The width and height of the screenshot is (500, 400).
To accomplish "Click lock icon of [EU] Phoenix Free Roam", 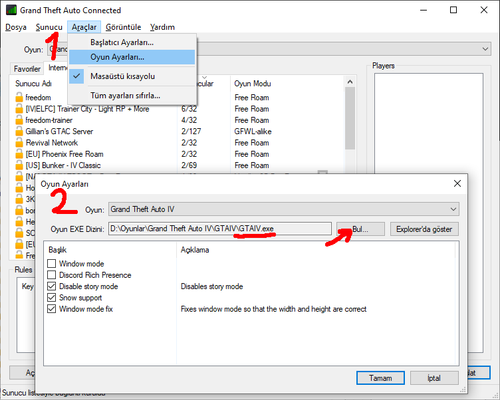I will tap(19, 154).
